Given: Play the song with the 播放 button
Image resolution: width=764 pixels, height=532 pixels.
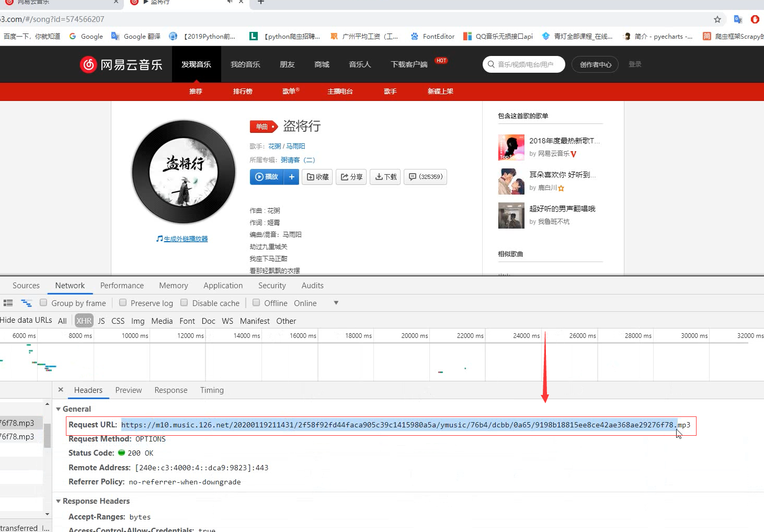Looking at the screenshot, I should point(267,177).
